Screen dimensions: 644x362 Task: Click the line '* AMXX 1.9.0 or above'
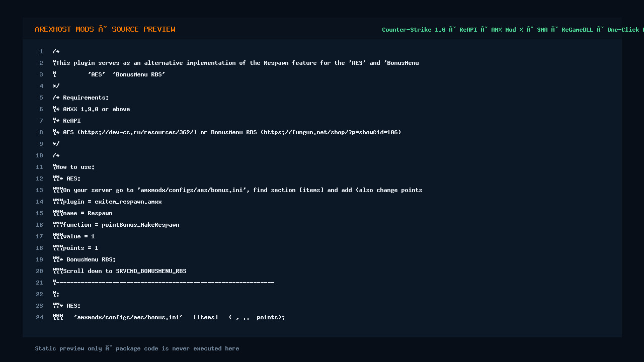[x=91, y=109]
